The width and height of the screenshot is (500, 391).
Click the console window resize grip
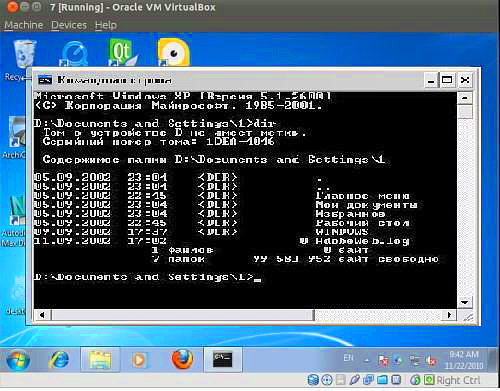467,317
